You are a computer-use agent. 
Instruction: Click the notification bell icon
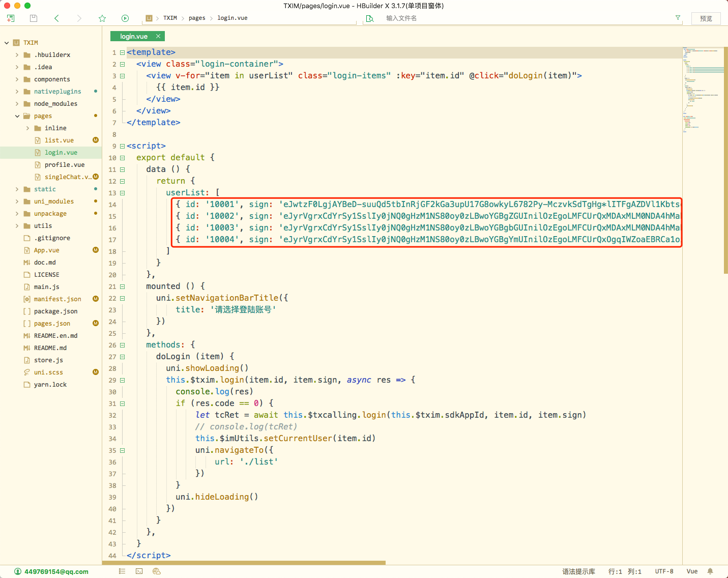pyautogui.click(x=710, y=571)
